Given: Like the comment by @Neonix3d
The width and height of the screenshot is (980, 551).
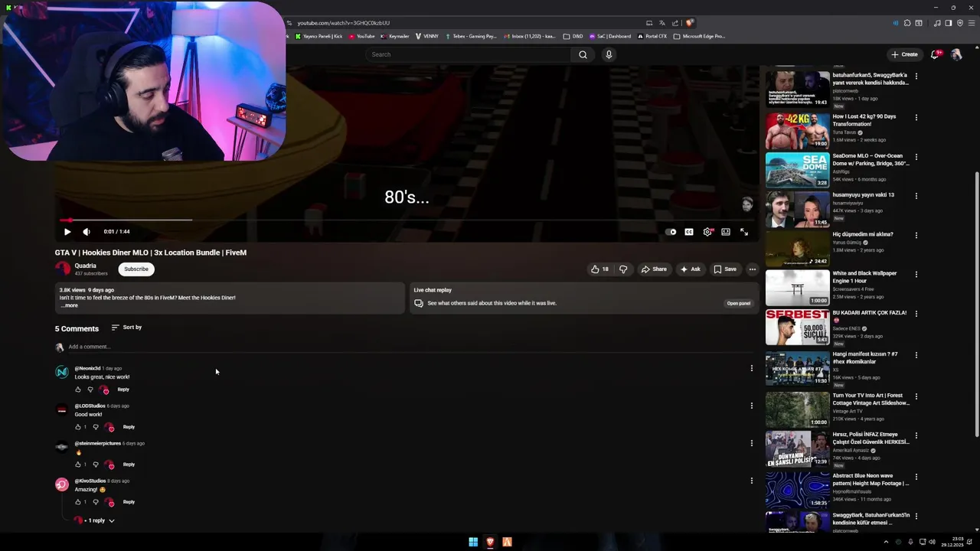Looking at the screenshot, I should point(78,390).
